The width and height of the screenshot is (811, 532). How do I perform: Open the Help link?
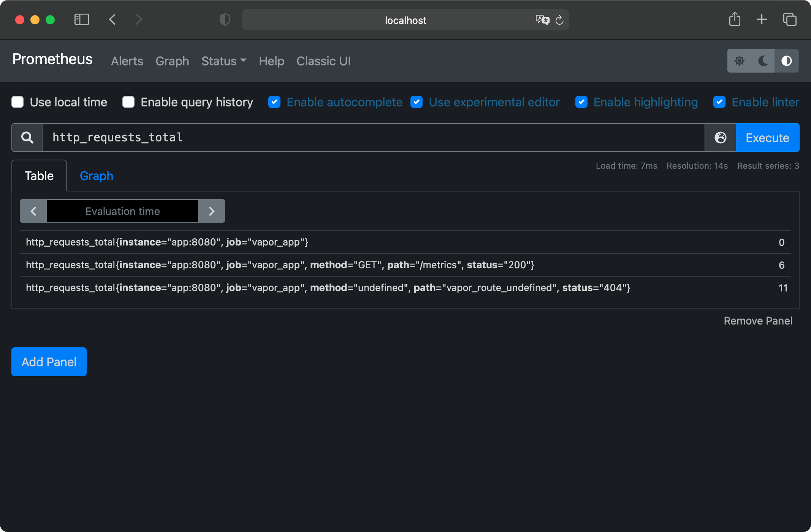coord(271,61)
